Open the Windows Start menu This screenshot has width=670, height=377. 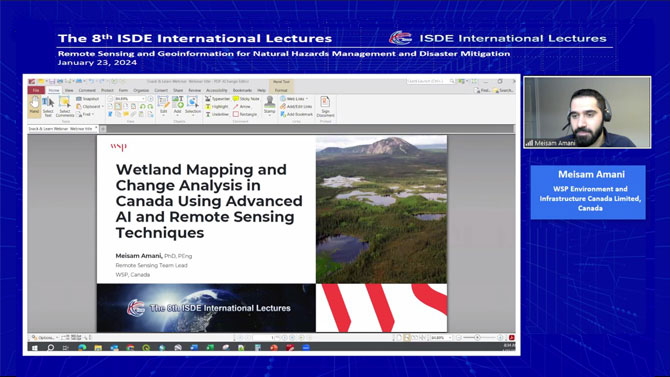[35, 348]
